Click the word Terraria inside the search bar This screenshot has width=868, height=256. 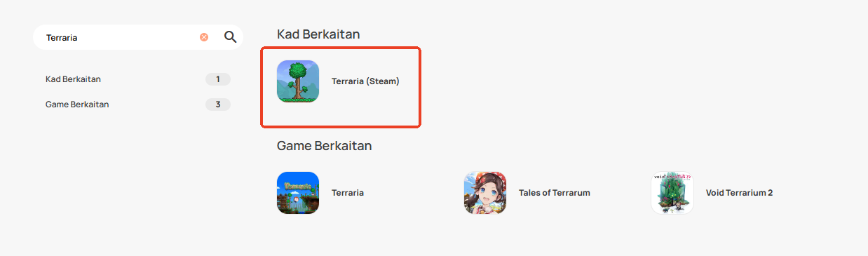click(x=62, y=37)
